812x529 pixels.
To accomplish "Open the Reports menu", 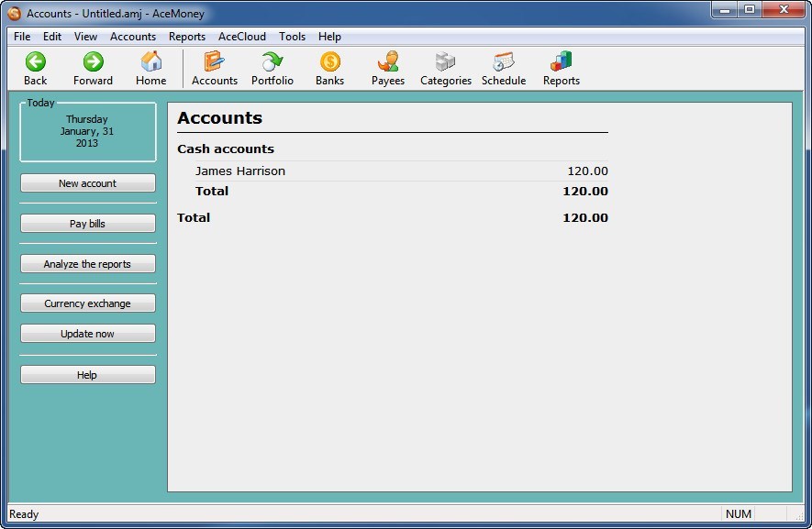I will 186,37.
